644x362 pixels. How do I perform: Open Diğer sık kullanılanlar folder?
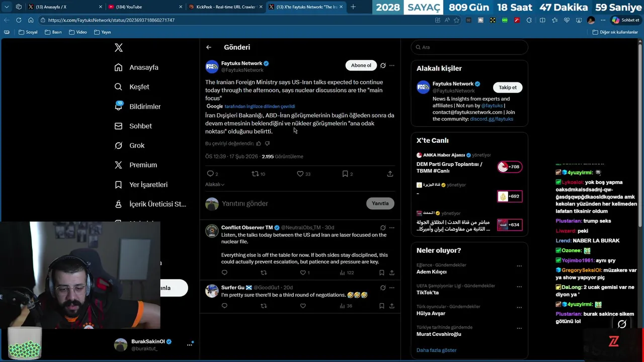point(615,32)
